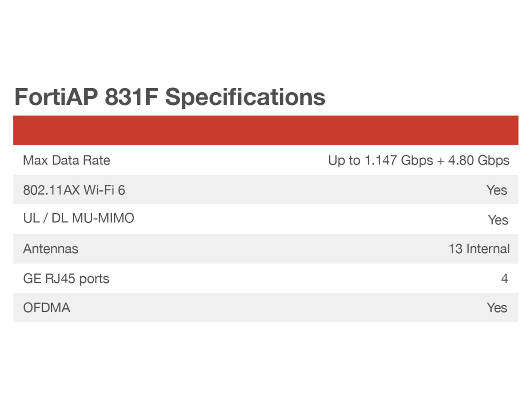
Task: Click the Yes value for Wi-Fi 6
Action: (x=497, y=190)
